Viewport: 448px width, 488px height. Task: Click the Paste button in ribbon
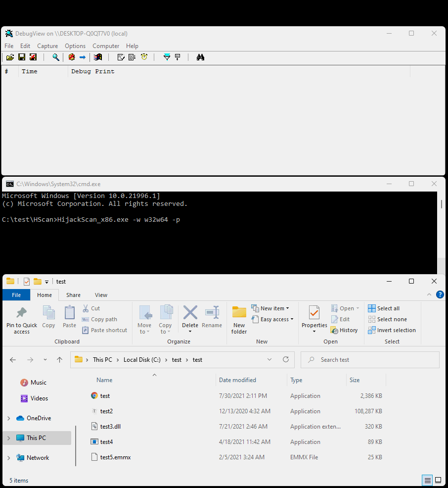tap(69, 317)
